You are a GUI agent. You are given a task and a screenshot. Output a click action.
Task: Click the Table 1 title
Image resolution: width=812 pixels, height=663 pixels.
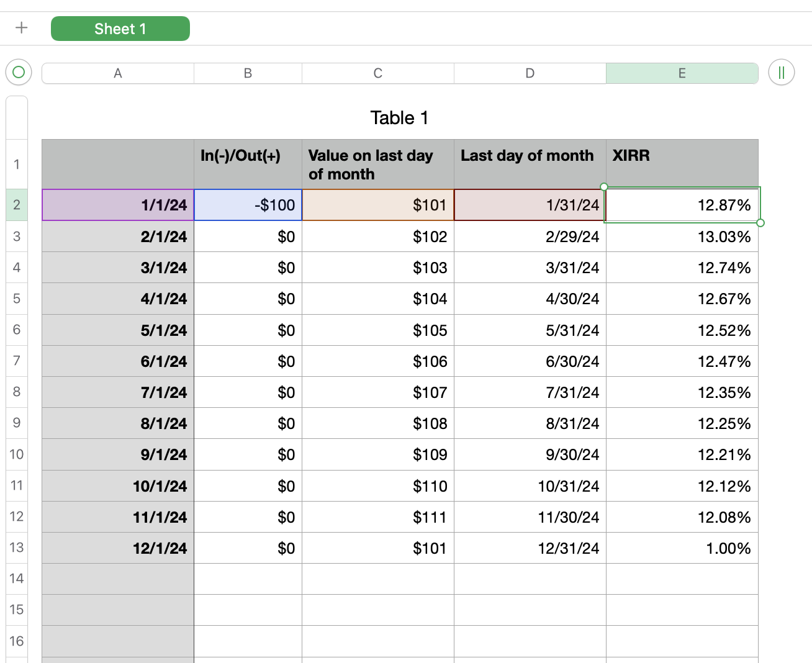coord(399,118)
